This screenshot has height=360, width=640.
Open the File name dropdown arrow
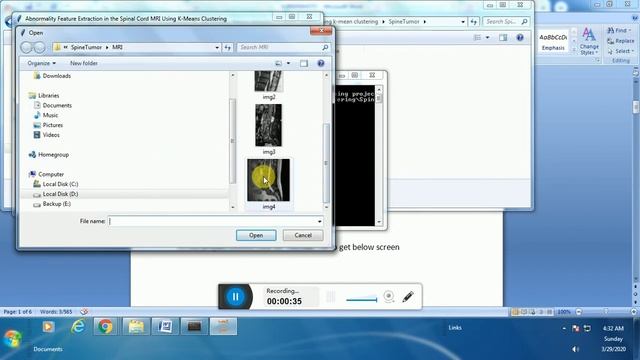[x=320, y=221]
